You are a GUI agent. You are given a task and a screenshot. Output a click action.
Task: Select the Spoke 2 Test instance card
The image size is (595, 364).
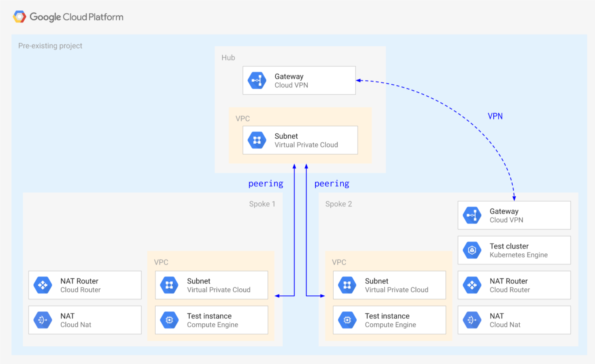pyautogui.click(x=389, y=320)
